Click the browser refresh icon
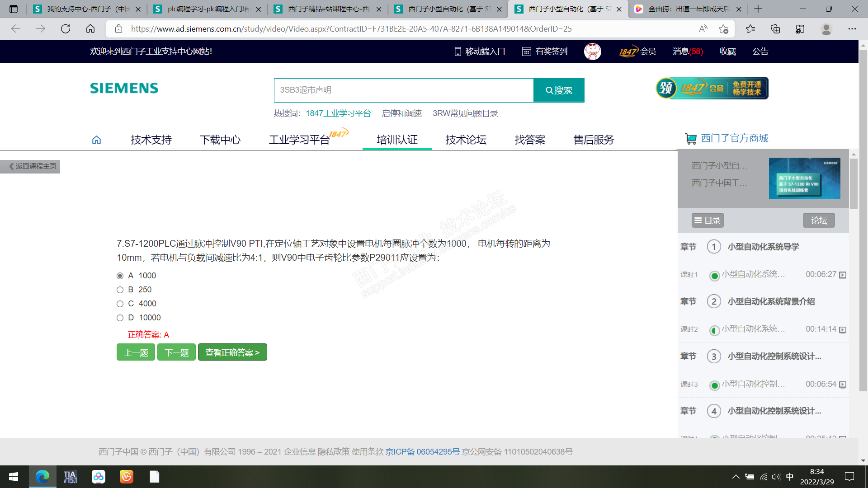 pyautogui.click(x=66, y=29)
